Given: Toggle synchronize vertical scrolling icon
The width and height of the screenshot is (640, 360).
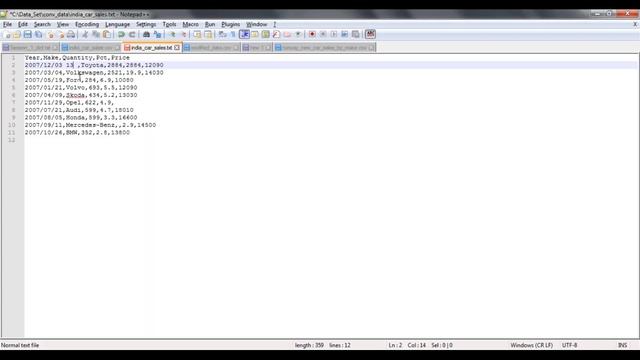Looking at the screenshot, I should coord(197,34).
